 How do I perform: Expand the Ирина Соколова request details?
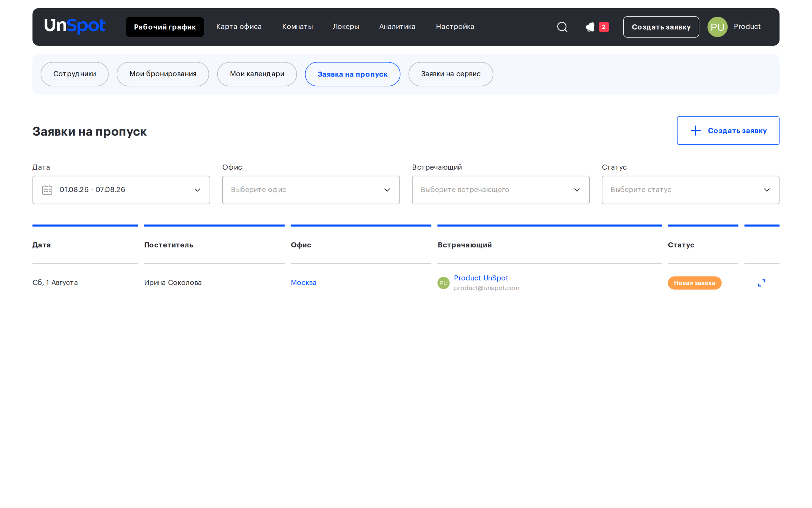762,283
